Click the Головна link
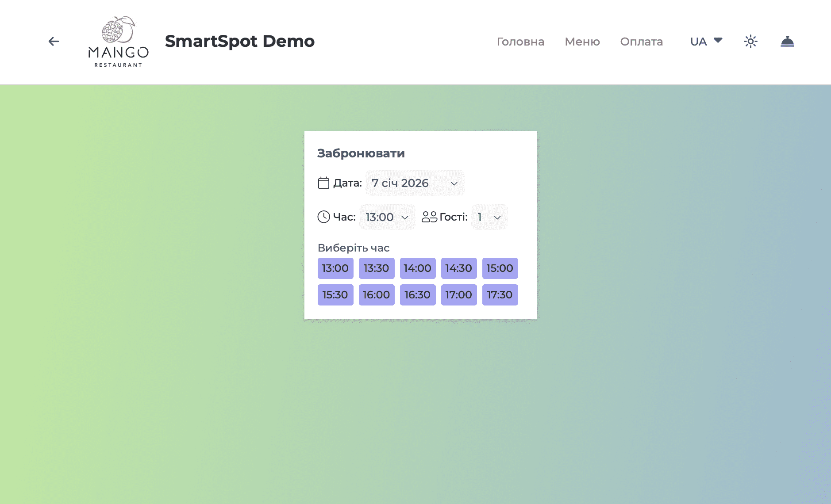831x504 pixels. 521,42
